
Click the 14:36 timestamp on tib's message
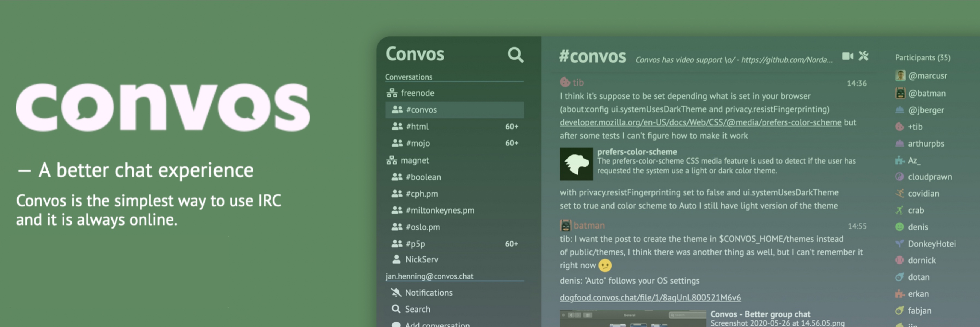tap(856, 83)
